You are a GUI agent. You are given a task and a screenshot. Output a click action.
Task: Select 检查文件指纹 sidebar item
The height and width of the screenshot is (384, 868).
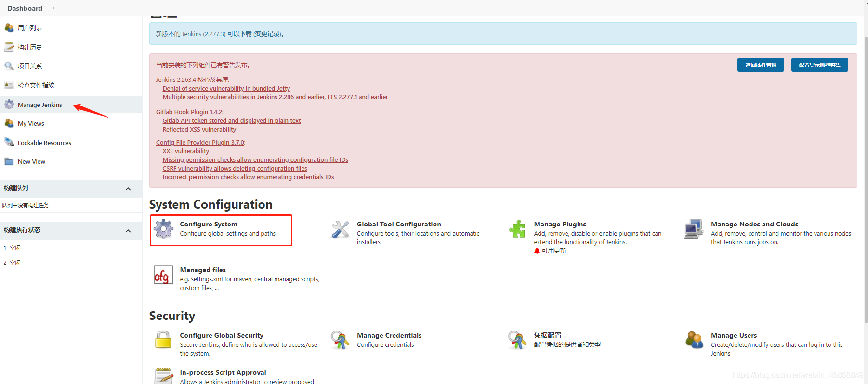pyautogui.click(x=36, y=85)
